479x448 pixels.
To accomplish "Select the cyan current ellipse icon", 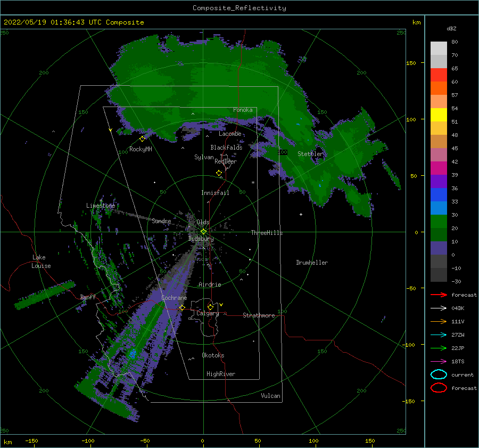I will (x=439, y=374).
